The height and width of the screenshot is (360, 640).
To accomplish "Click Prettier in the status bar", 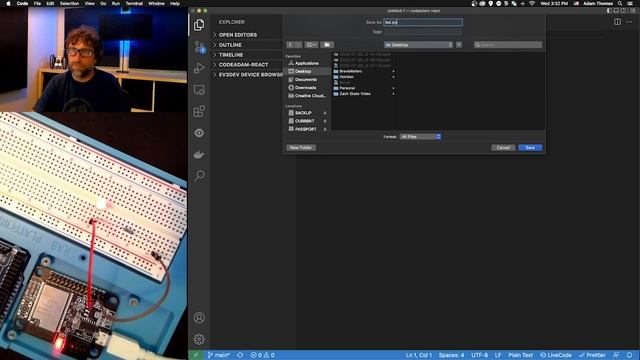I will tap(592, 355).
